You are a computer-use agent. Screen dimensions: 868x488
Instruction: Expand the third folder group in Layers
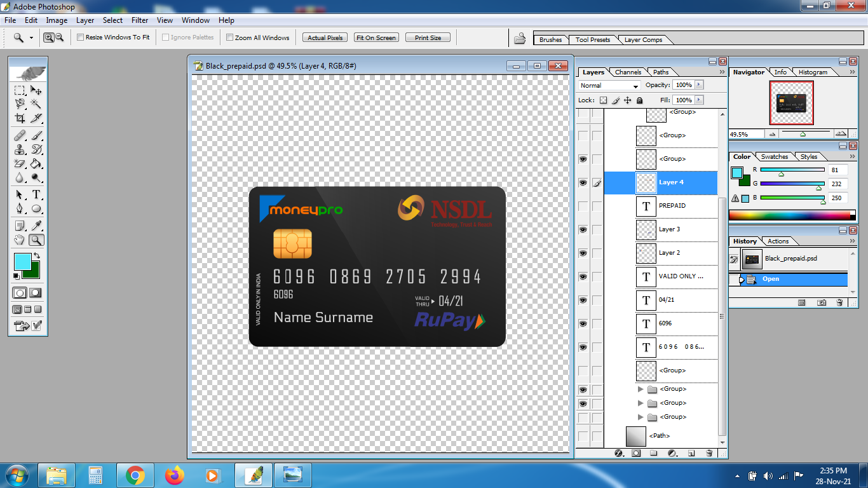point(641,417)
